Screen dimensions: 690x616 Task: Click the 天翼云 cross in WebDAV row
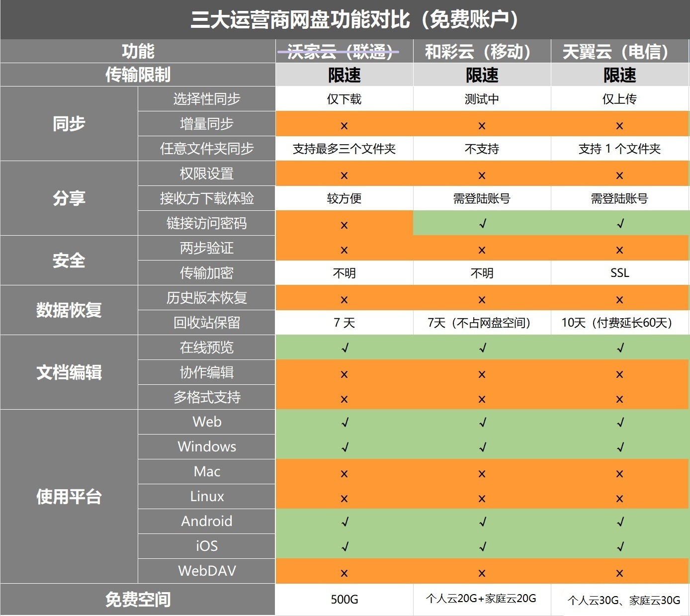(619, 573)
